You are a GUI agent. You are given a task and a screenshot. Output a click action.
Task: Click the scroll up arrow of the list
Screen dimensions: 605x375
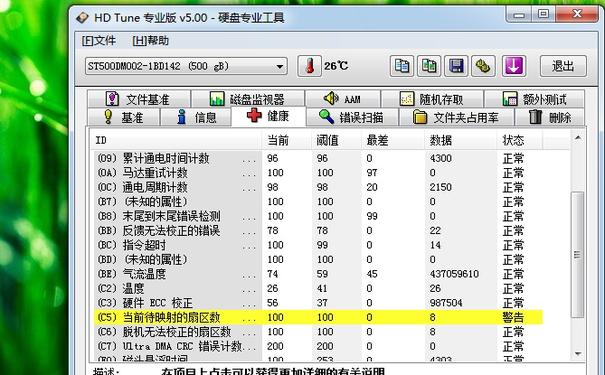578,137
